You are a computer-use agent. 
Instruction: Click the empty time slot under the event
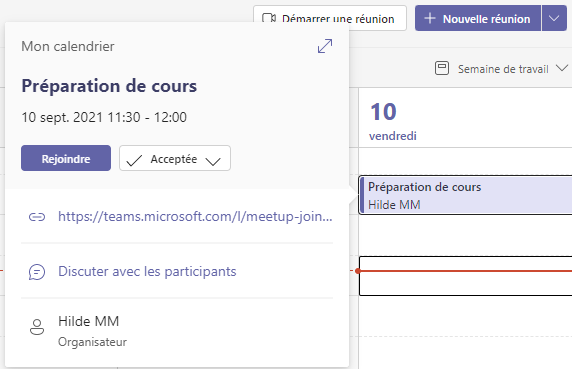click(465, 276)
